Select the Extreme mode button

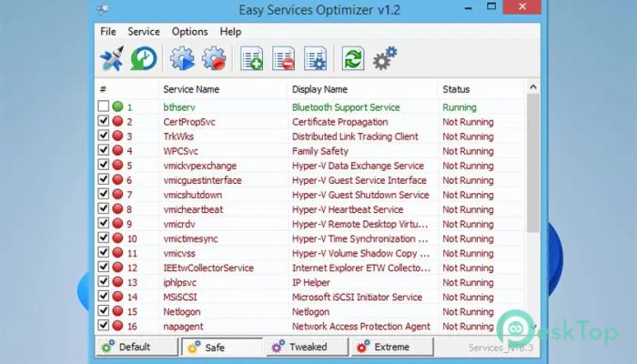pos(392,347)
